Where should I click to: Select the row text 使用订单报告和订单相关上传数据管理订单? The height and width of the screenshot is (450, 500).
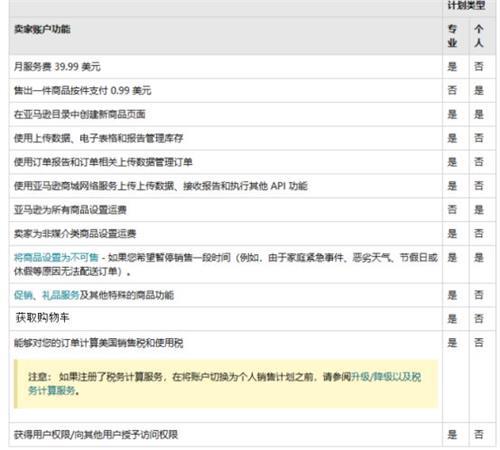click(x=103, y=162)
